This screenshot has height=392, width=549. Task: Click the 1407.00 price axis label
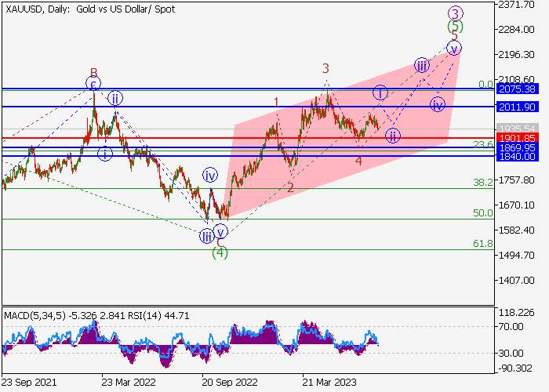tap(517, 281)
